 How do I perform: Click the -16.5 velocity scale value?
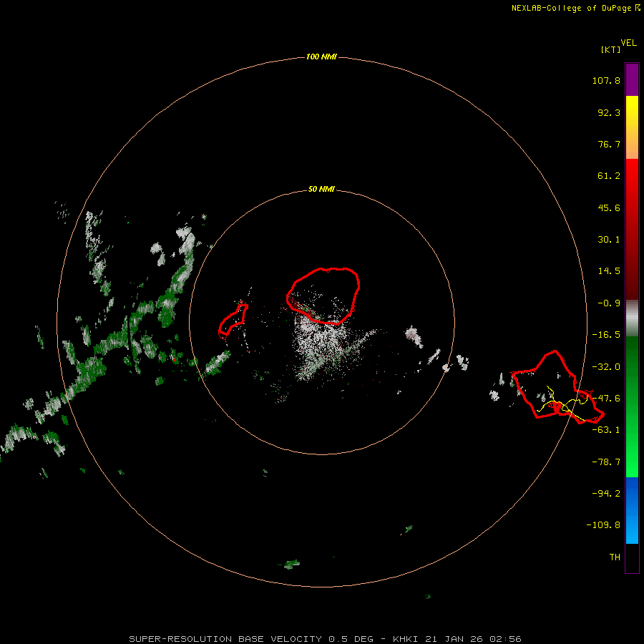point(606,335)
